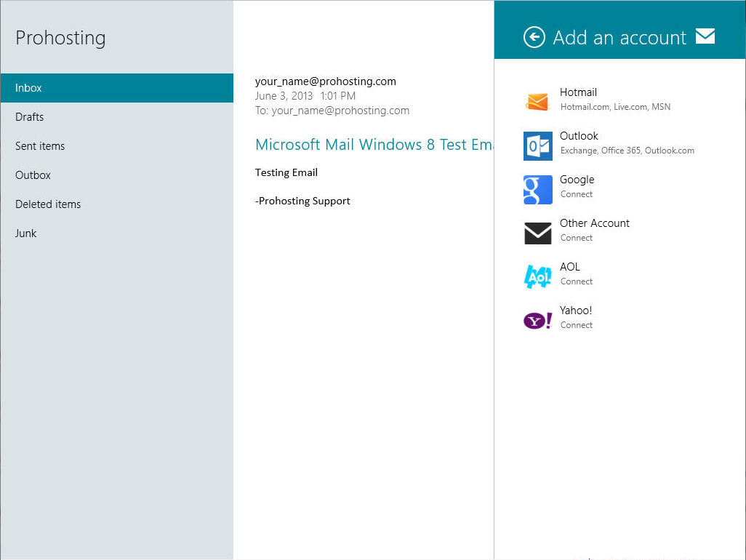Click the "-Prohosting Support" signature line
Viewport: 746px width, 560px height.
click(302, 201)
